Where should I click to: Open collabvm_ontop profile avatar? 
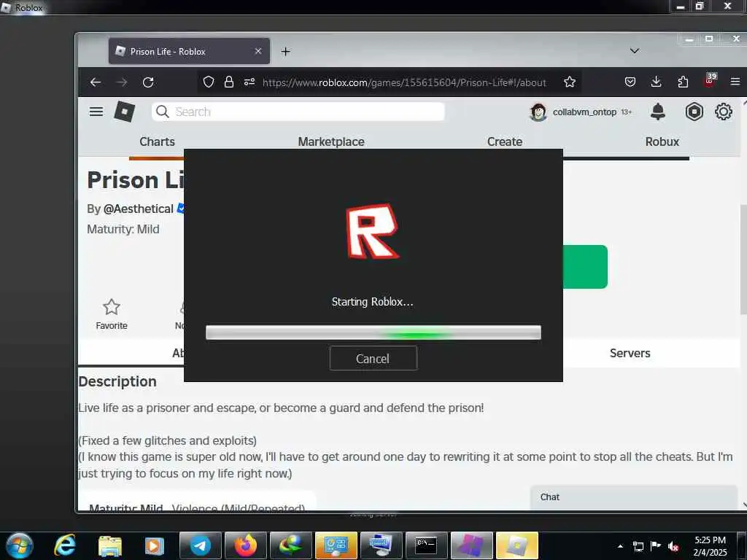point(538,112)
